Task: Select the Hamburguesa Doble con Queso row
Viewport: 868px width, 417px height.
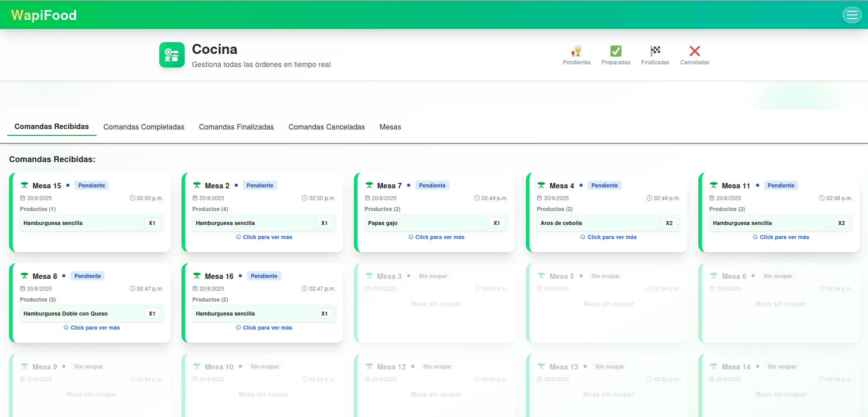Action: pyautogui.click(x=91, y=314)
